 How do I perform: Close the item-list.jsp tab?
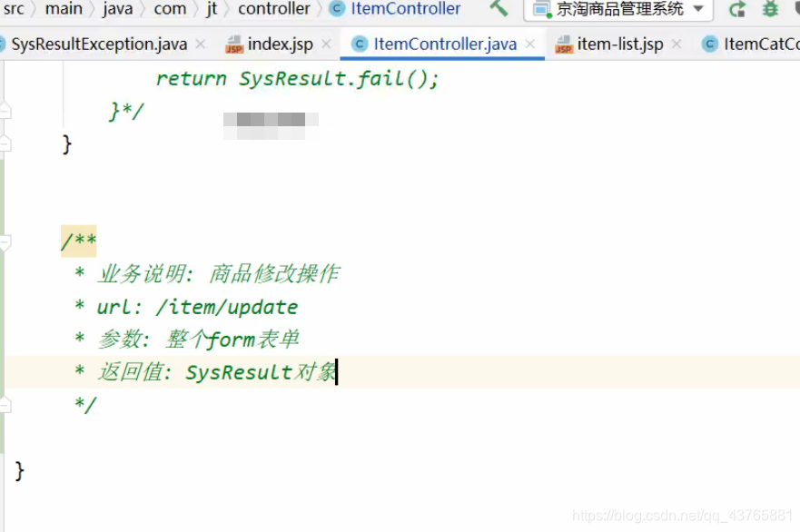point(677,44)
